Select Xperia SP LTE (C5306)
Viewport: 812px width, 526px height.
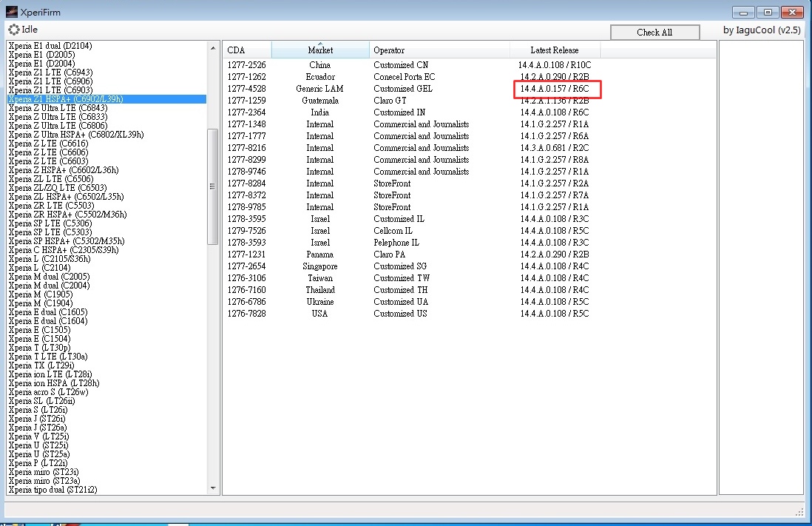[x=50, y=223]
